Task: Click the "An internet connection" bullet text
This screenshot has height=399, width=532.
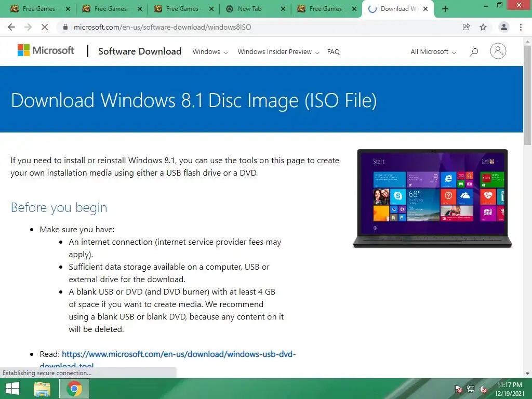Action: [175, 248]
